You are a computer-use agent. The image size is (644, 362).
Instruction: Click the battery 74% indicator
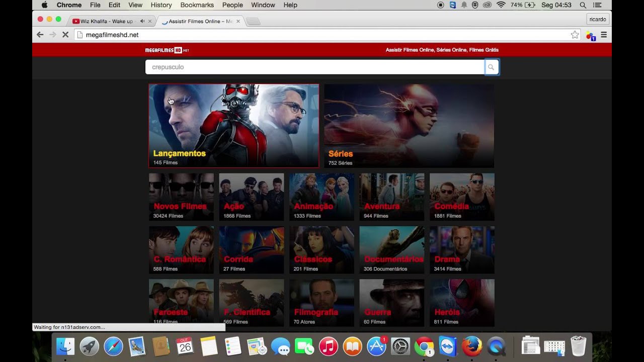[x=523, y=5]
